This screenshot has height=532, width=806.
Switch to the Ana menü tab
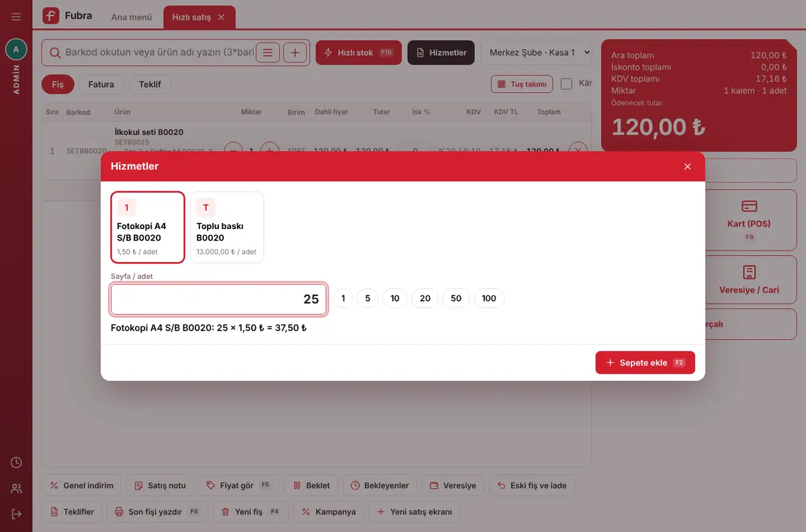click(x=132, y=17)
